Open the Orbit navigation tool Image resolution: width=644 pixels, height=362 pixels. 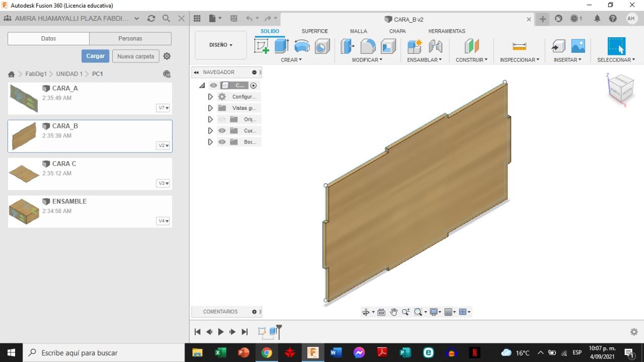tap(366, 312)
